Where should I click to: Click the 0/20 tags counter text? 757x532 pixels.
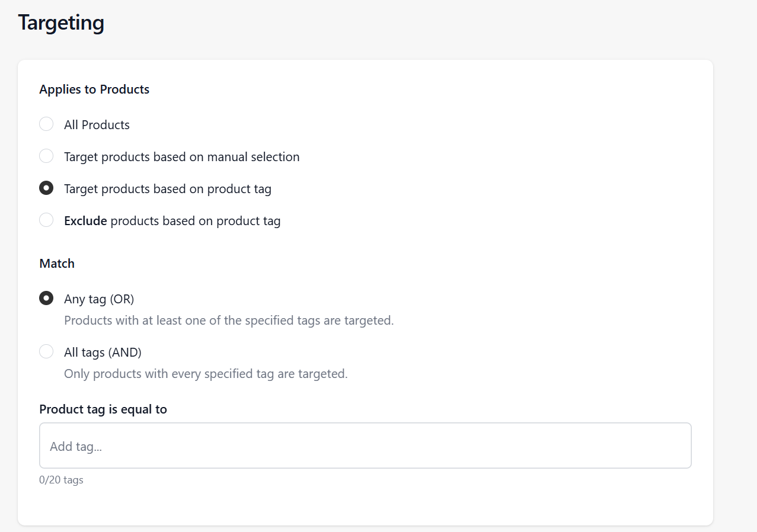[x=61, y=480]
